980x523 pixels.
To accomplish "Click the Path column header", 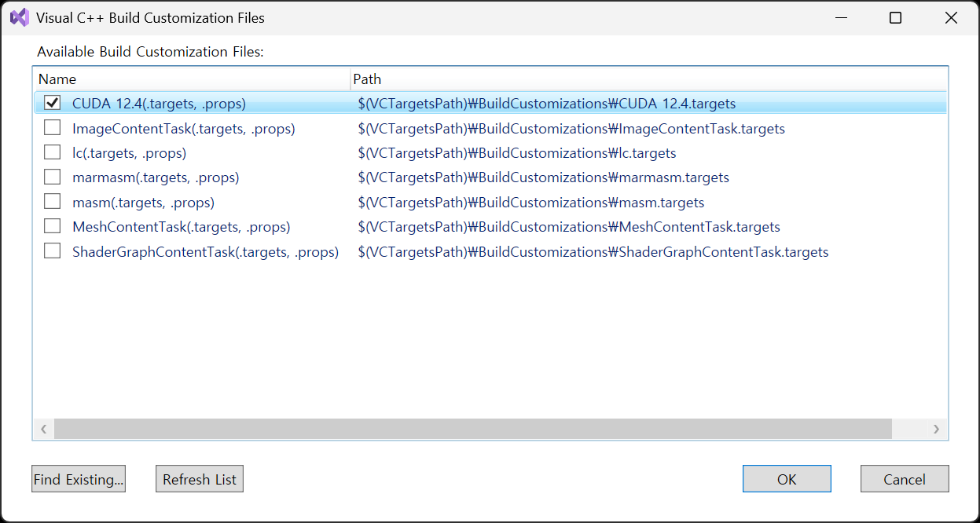I will [648, 79].
